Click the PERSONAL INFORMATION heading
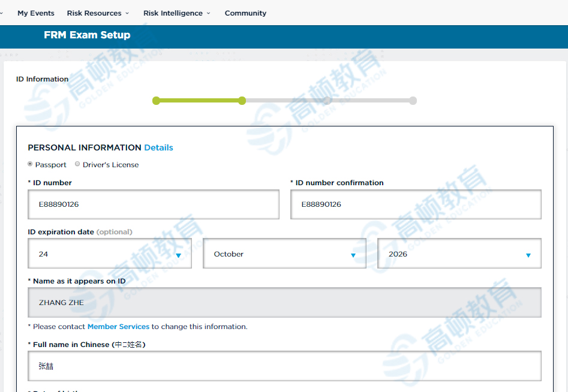The height and width of the screenshot is (392, 568). 85,147
